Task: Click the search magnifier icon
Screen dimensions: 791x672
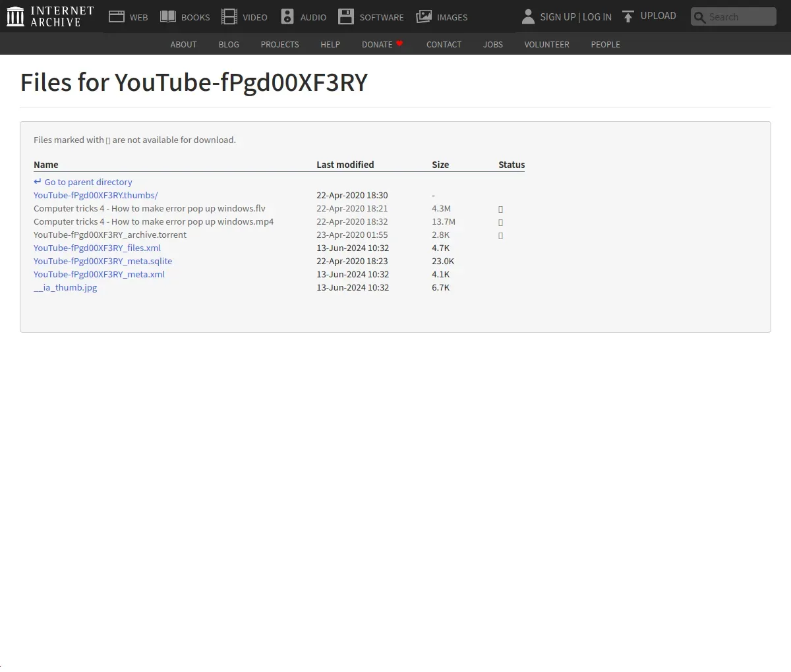Action: tap(700, 17)
